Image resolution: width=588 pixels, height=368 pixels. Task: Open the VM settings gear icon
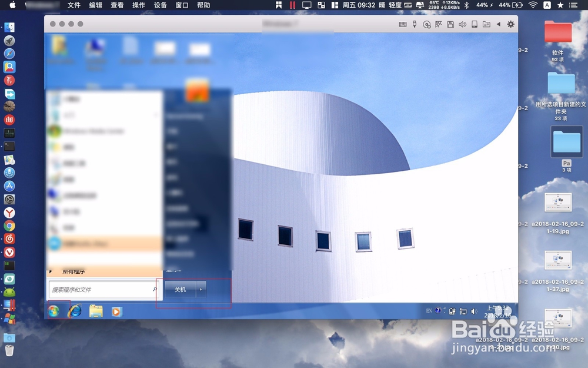511,24
